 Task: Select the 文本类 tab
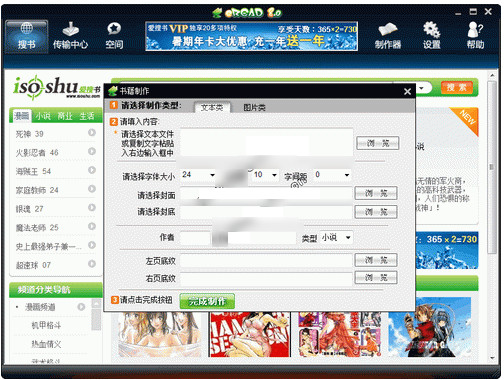coord(212,107)
